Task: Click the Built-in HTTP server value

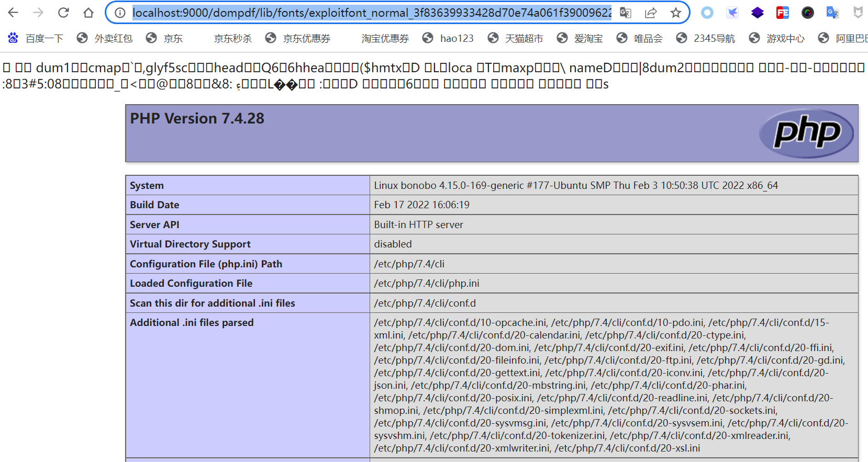Action: 418,224
